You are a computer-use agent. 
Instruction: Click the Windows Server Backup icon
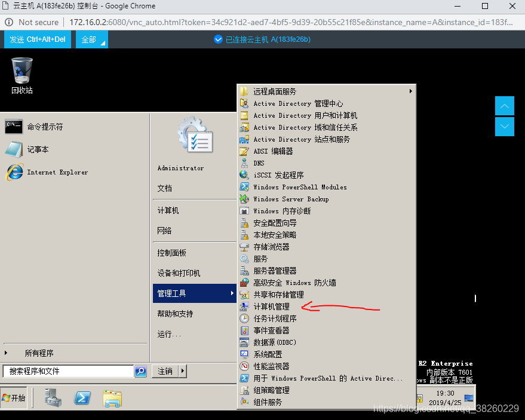244,199
